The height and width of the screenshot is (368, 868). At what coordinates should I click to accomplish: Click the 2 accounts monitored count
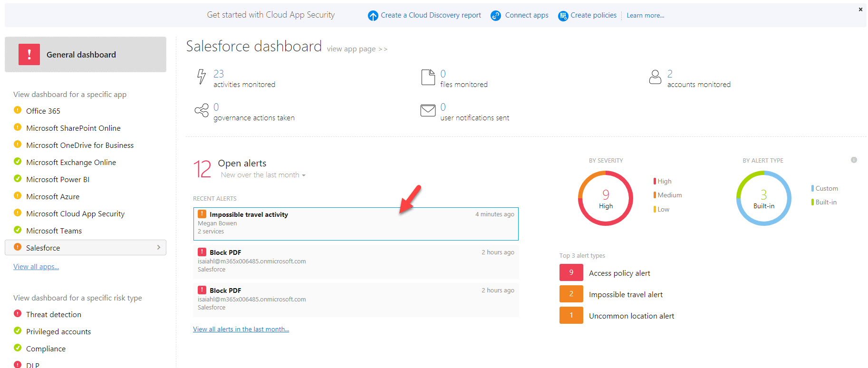coord(670,74)
